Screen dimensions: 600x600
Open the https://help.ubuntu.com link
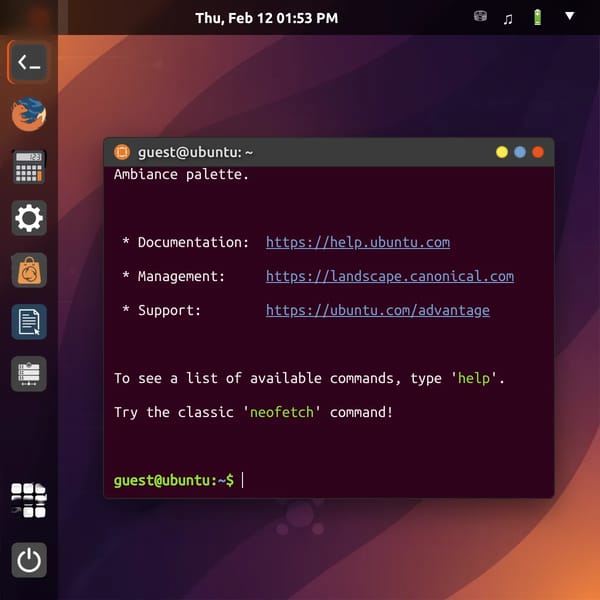click(x=358, y=243)
